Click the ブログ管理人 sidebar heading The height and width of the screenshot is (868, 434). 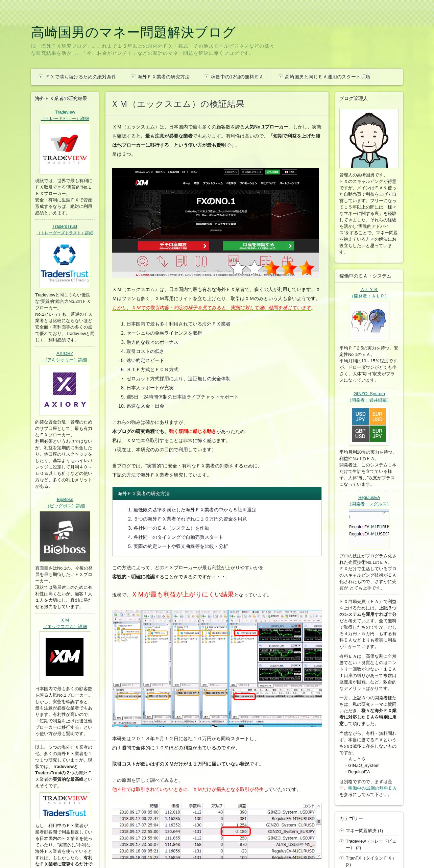coord(353,98)
